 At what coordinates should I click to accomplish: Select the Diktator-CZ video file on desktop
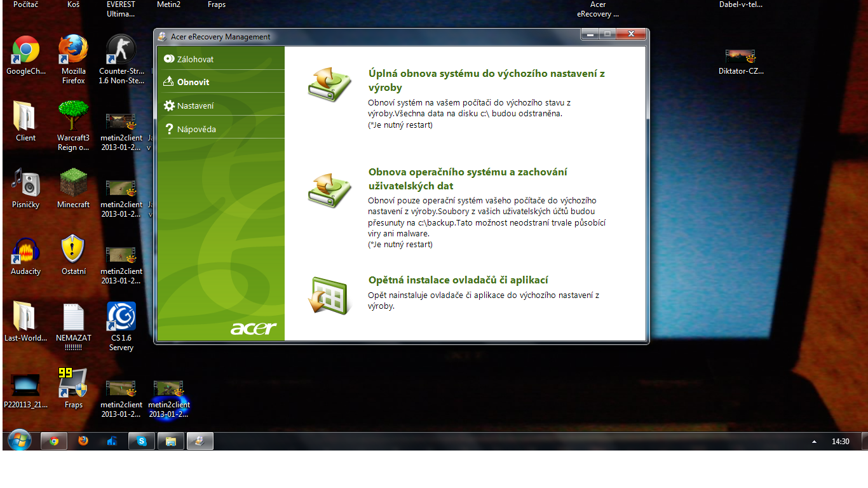[x=741, y=62]
